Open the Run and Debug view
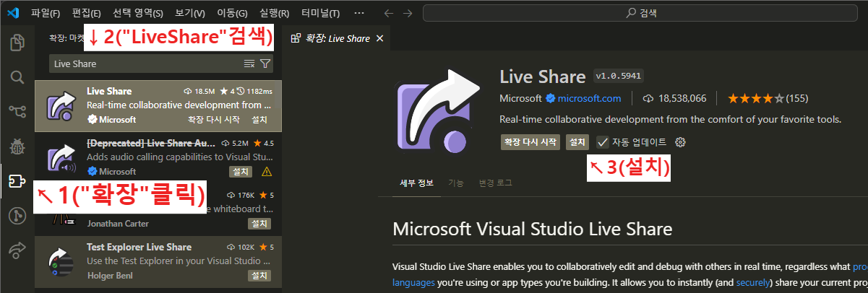Screen dimensions: 868x293 17,146
